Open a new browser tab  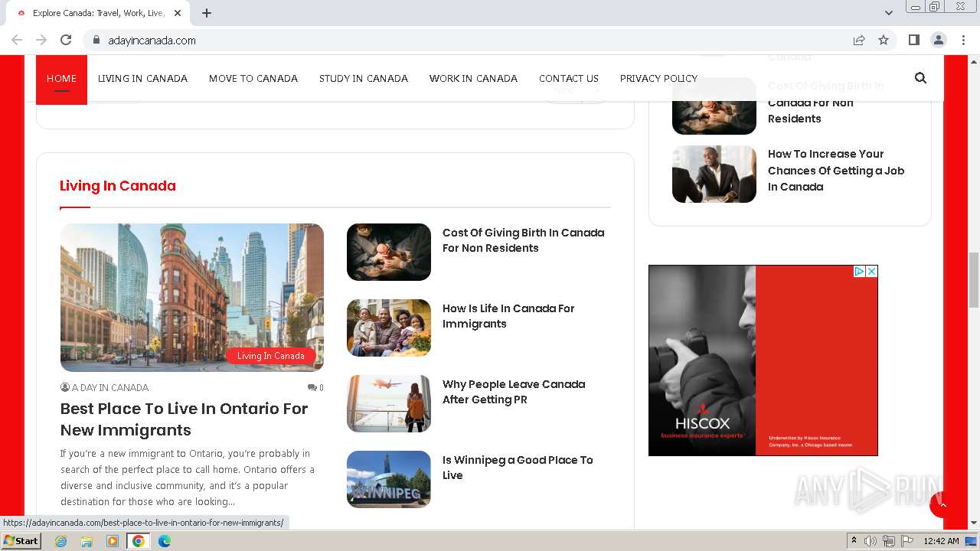coord(207,13)
